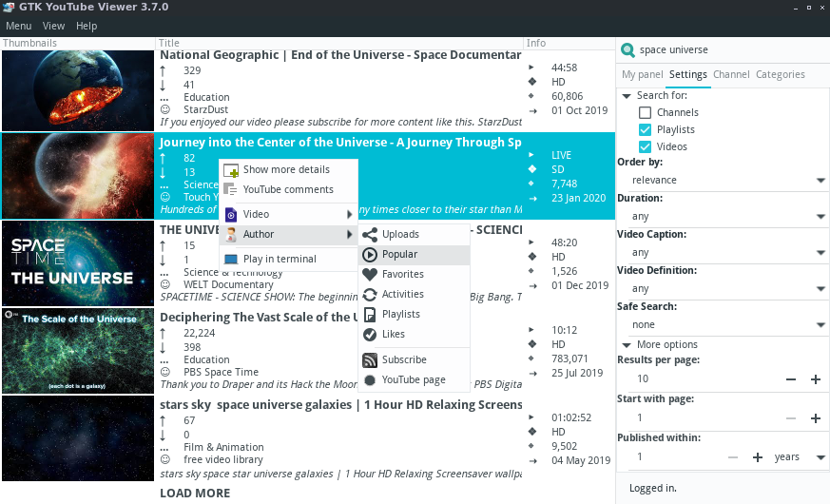Choose Popular from the Author submenu
The width and height of the screenshot is (830, 504).
pyautogui.click(x=414, y=255)
